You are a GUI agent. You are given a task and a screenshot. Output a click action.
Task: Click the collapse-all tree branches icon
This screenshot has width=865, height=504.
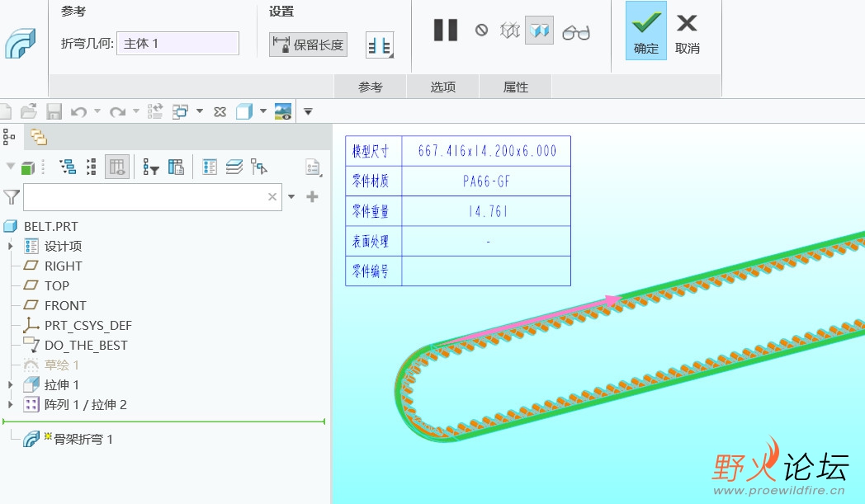coord(92,167)
